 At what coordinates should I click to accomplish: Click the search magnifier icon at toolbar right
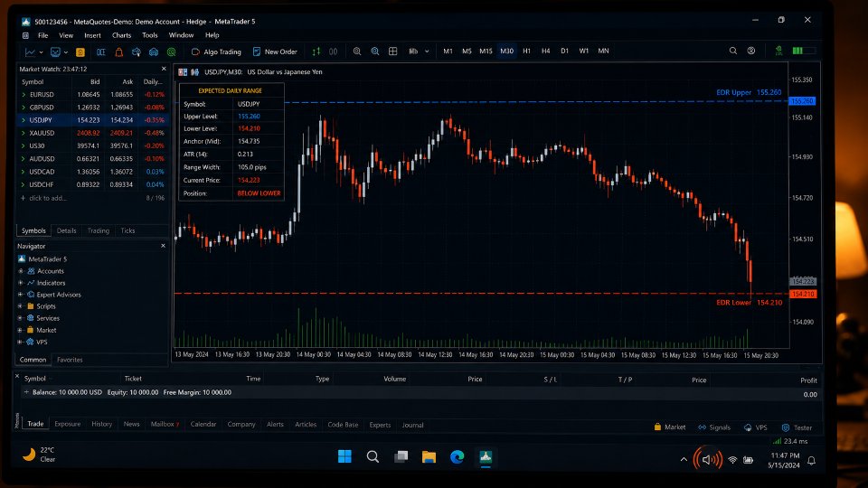click(733, 51)
